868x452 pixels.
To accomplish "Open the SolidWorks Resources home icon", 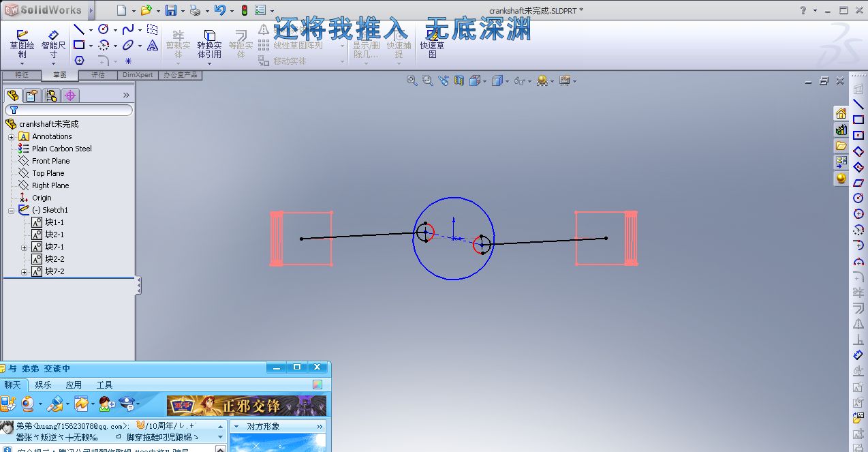I will click(x=841, y=113).
